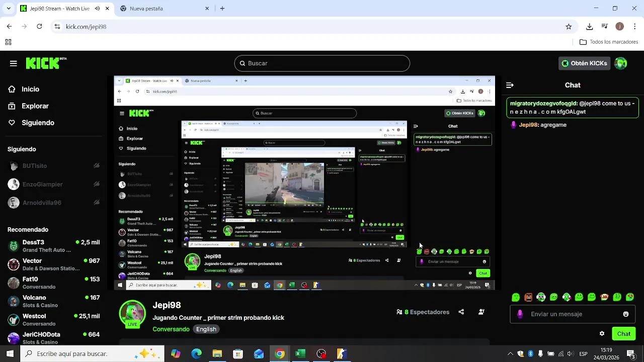The height and width of the screenshot is (362, 644).
Task: Click the stream video player
Action: [304, 183]
